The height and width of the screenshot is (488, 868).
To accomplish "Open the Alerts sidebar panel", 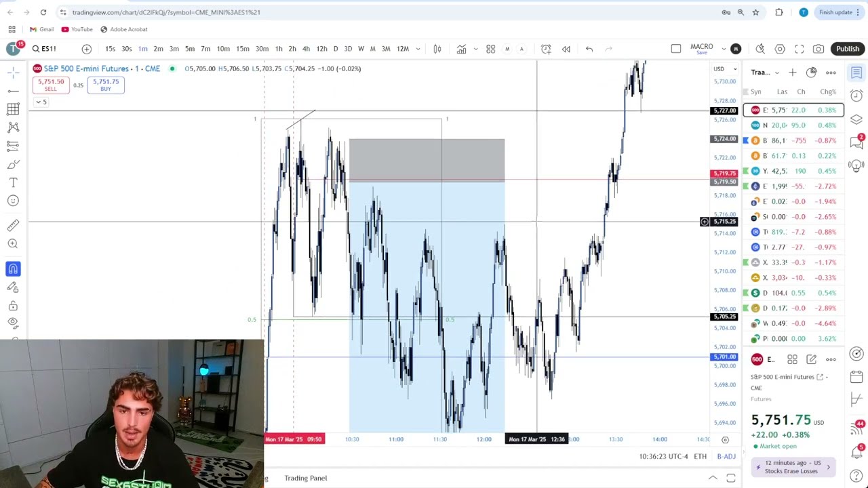I will click(856, 96).
